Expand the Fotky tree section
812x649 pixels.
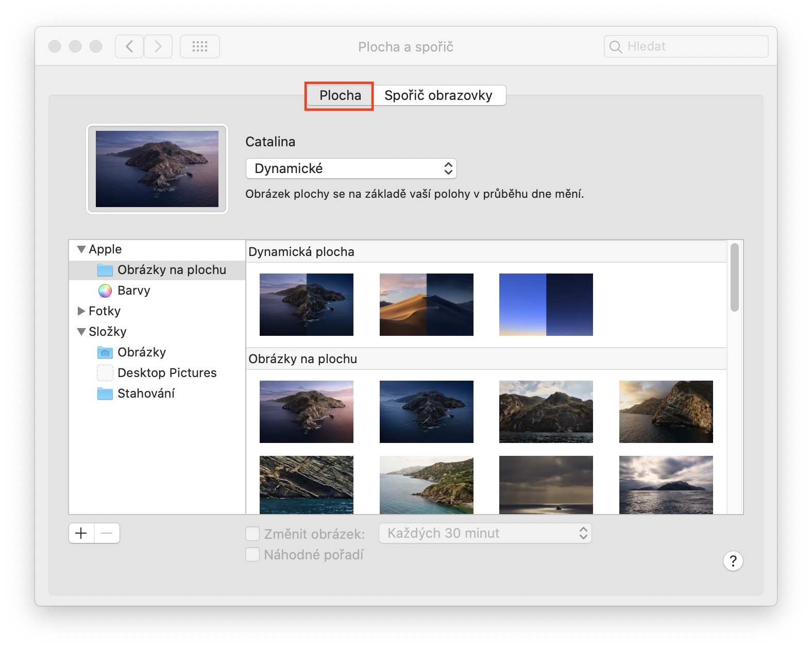(x=81, y=311)
